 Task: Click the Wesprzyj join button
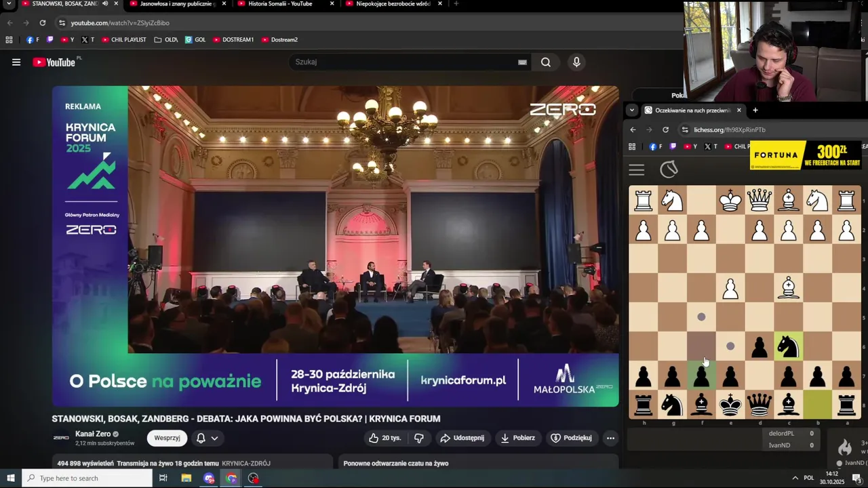tap(167, 438)
